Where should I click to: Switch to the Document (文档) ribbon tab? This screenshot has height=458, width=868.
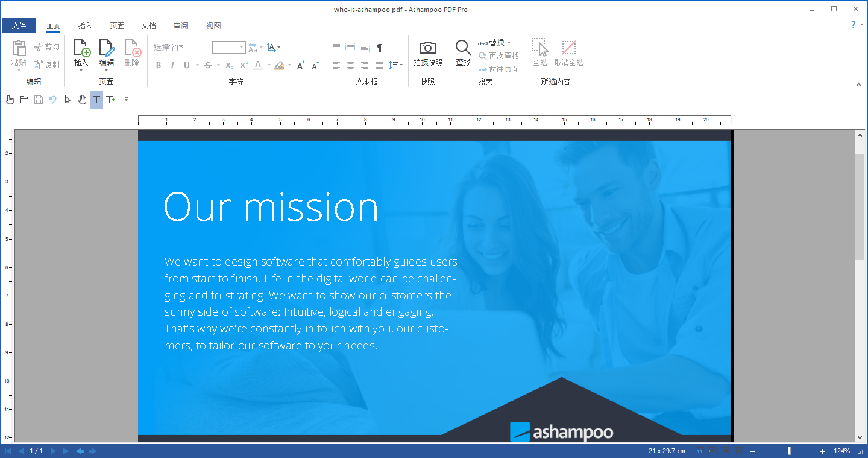(x=149, y=25)
